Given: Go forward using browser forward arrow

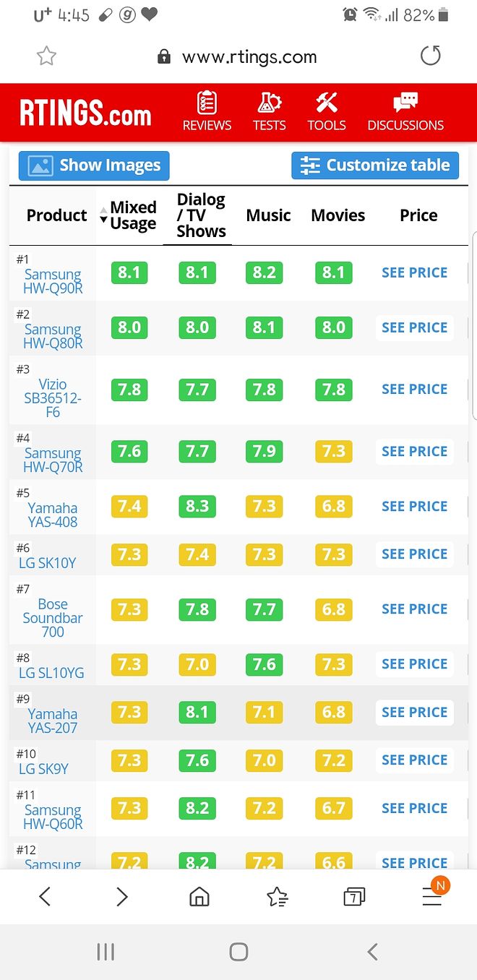Looking at the screenshot, I should 122,897.
